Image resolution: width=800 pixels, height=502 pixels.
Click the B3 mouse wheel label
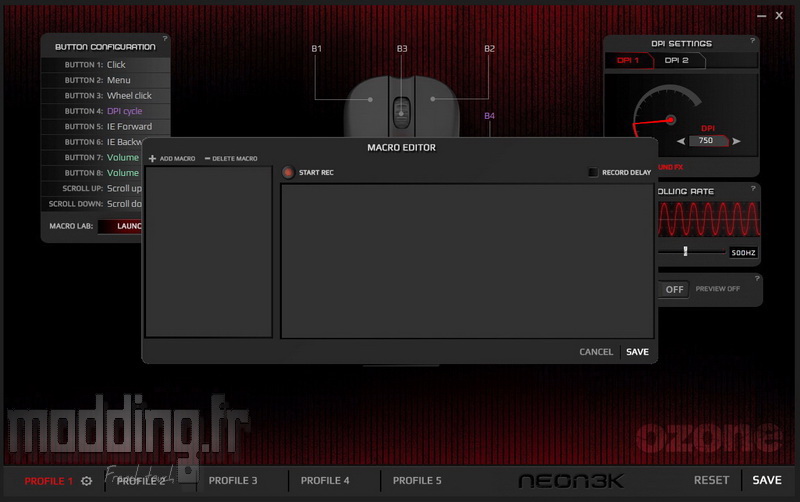click(x=402, y=48)
